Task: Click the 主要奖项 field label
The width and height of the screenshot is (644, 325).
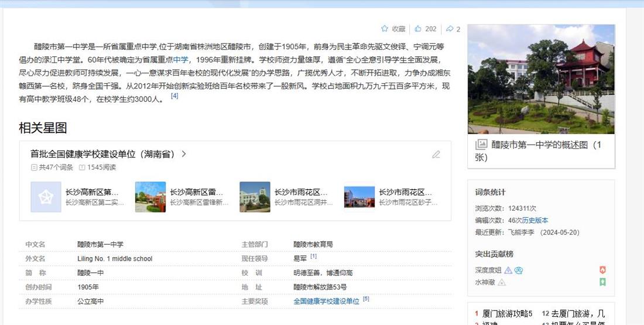Action: (x=255, y=302)
